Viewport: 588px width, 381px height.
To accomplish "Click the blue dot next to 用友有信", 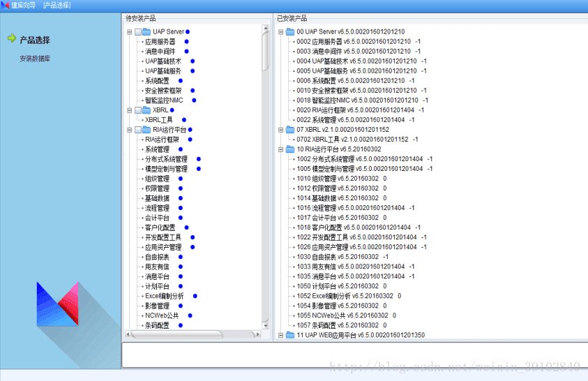I will click(181, 267).
